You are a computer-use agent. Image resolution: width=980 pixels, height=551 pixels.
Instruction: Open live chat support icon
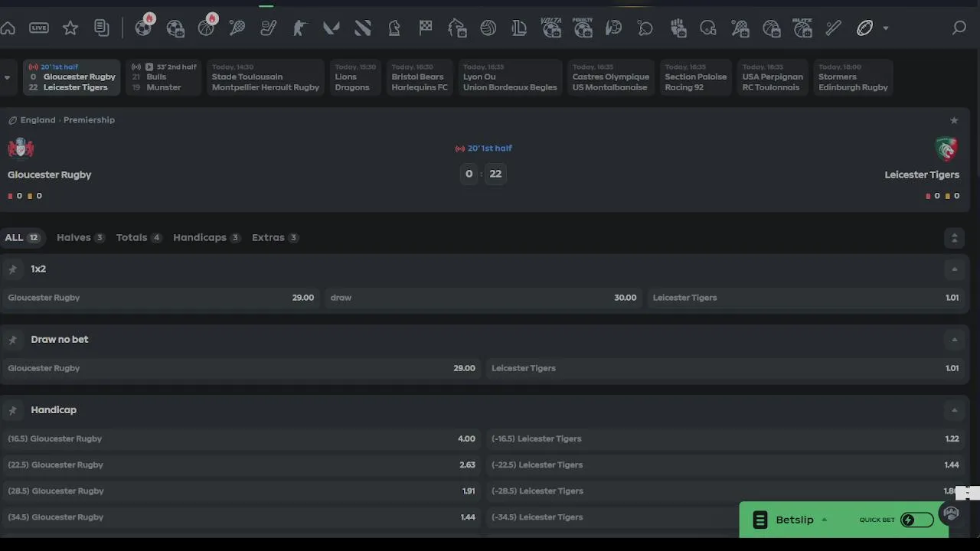click(951, 514)
